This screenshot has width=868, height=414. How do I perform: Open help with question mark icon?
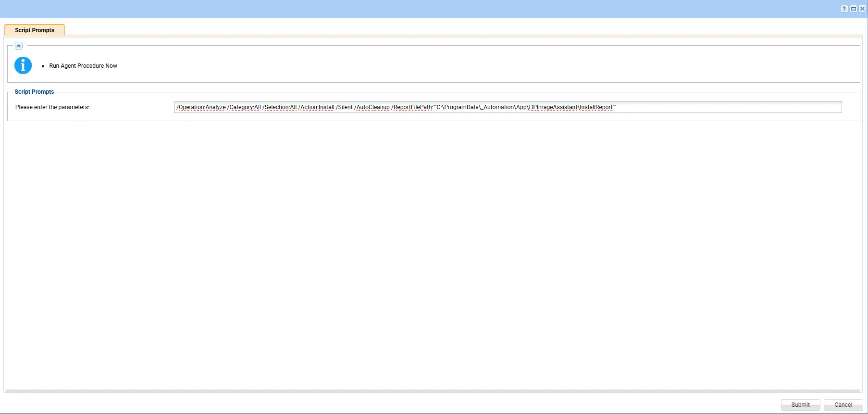(844, 9)
